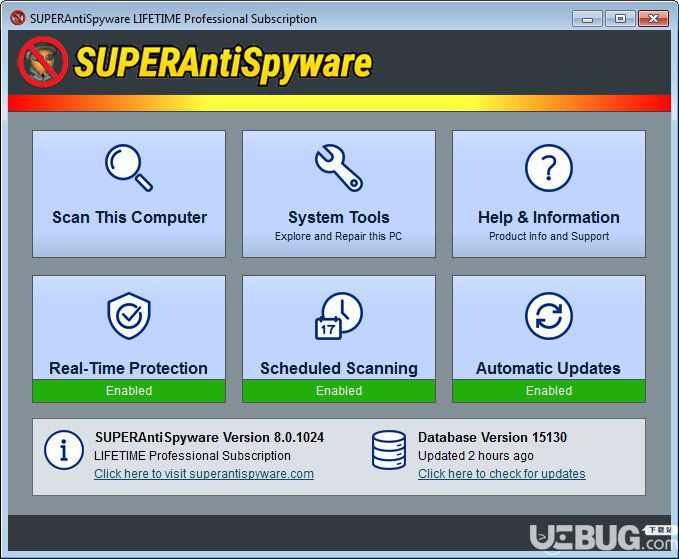Image resolution: width=679 pixels, height=559 pixels.
Task: Open Real-Time Protection label
Action: (x=129, y=368)
